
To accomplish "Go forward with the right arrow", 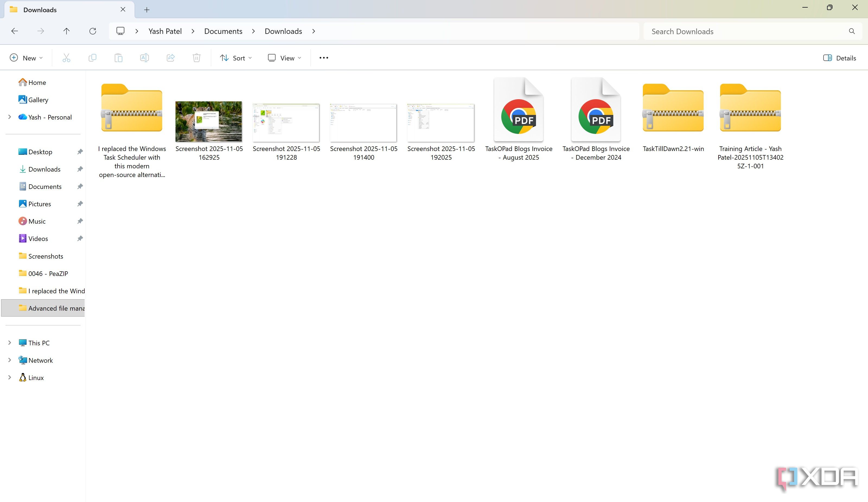I will 41,31.
